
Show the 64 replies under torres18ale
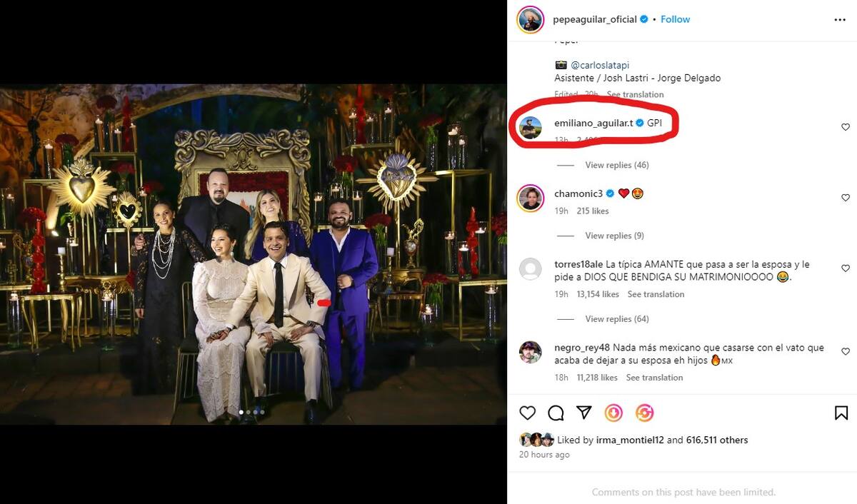coord(616,319)
